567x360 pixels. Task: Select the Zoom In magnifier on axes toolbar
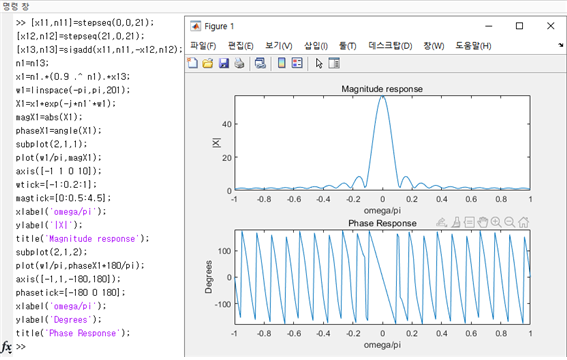click(496, 222)
